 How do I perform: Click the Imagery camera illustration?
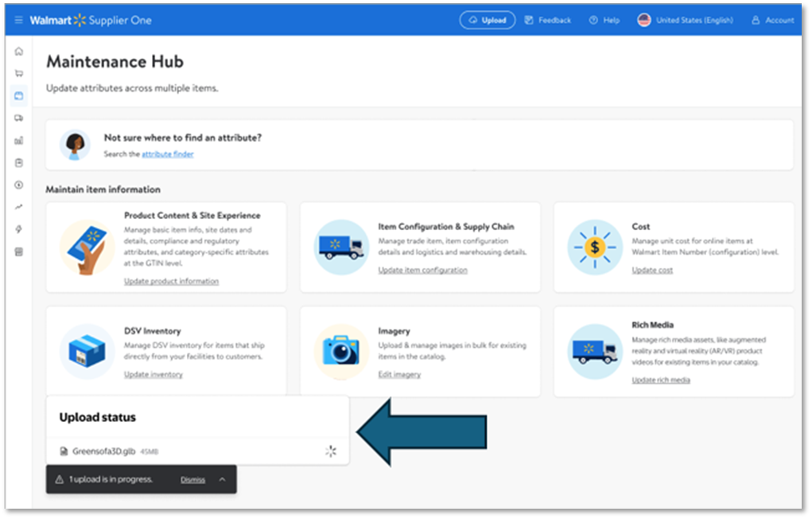coord(341,352)
